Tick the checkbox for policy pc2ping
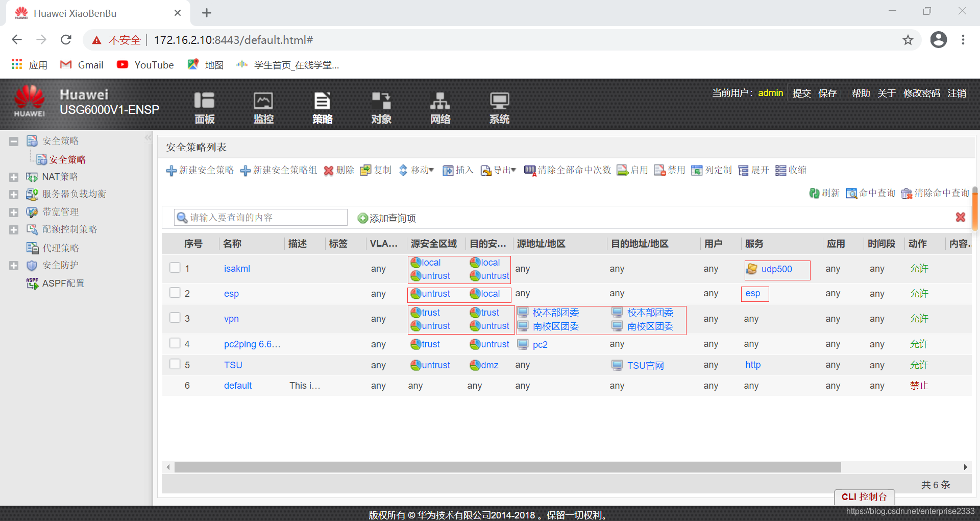 (175, 343)
